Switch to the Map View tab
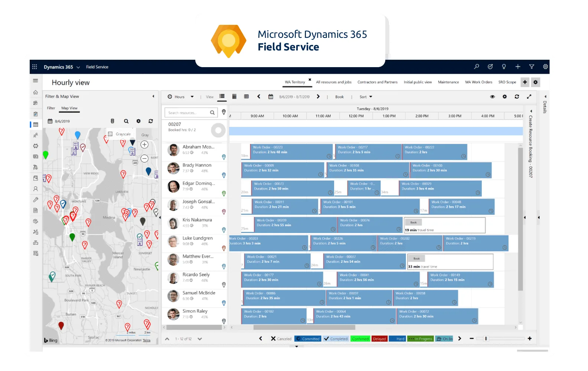 click(69, 108)
